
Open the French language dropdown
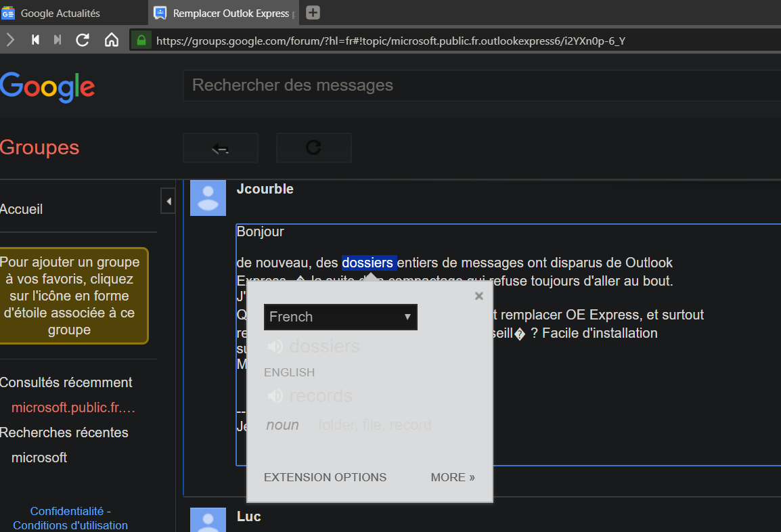point(340,317)
